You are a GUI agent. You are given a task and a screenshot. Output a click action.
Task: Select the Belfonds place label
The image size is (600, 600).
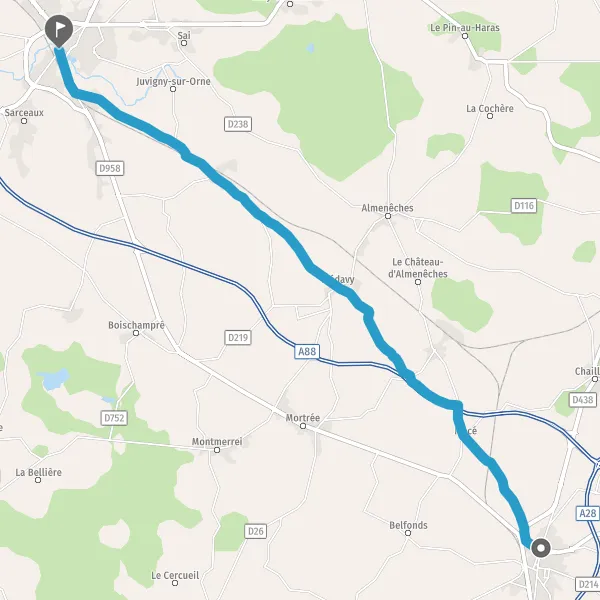(x=408, y=525)
